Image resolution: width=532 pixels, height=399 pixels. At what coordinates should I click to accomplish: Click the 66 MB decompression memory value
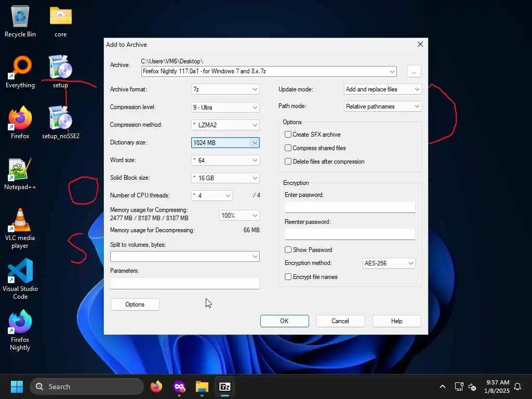coord(251,230)
